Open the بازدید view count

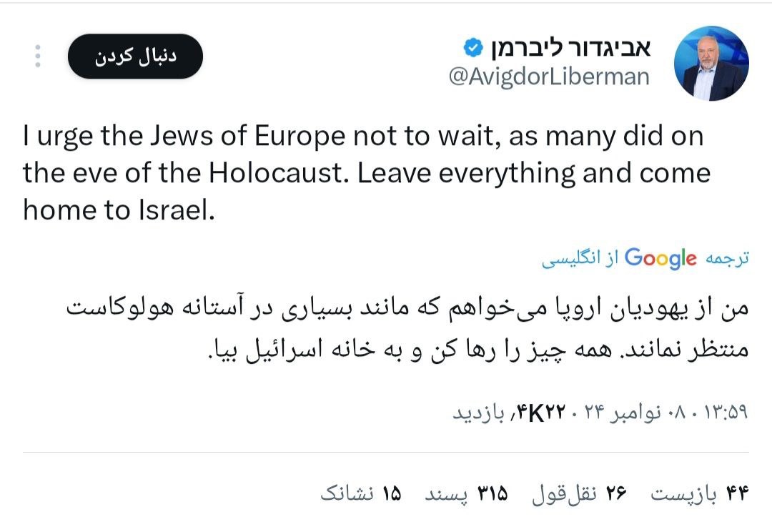479,413
